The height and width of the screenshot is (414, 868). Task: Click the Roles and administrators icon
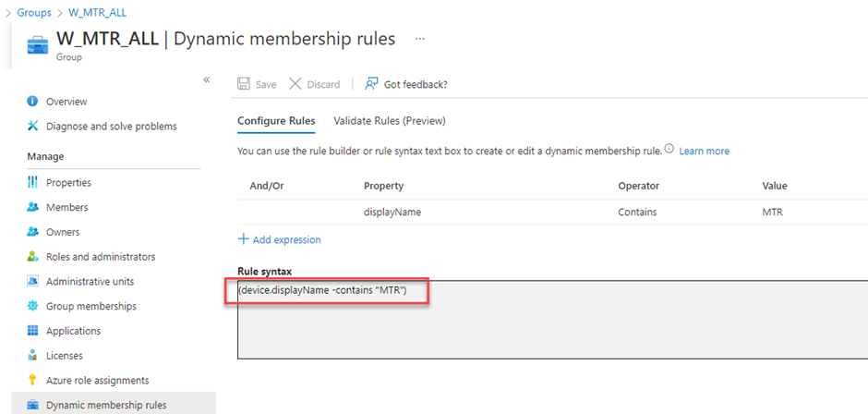(x=32, y=257)
